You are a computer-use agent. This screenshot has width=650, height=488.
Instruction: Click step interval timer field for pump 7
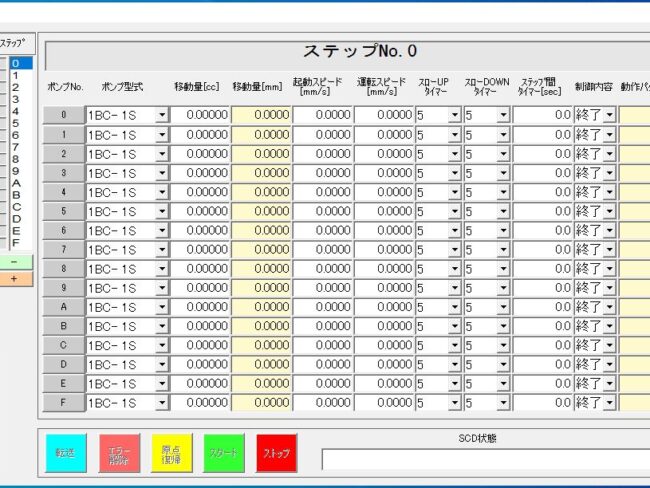[543, 249]
